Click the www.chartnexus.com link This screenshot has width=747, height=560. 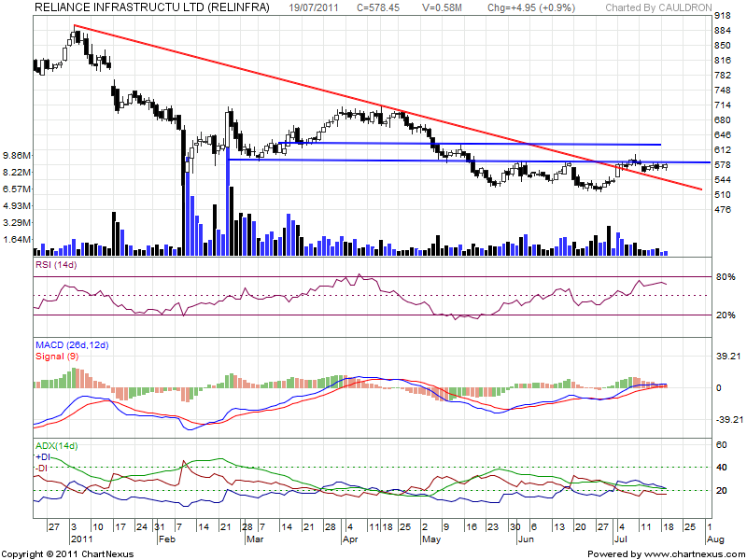(696, 553)
